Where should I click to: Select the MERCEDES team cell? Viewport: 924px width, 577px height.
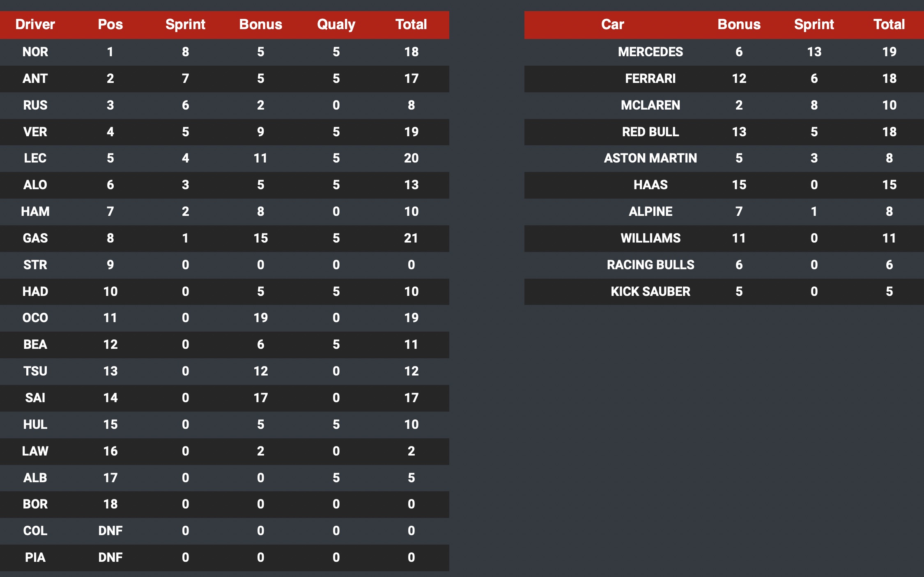coord(650,52)
